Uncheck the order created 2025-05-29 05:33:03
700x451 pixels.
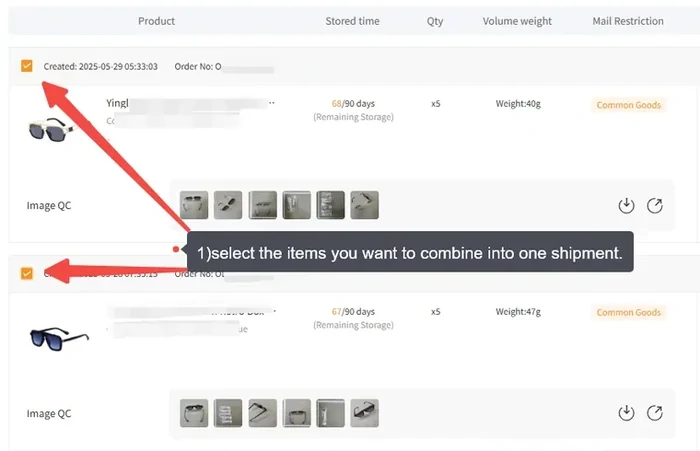(x=27, y=66)
